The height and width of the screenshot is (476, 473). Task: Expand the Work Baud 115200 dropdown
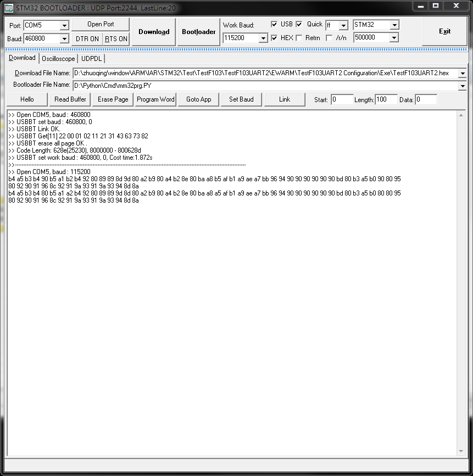point(263,38)
